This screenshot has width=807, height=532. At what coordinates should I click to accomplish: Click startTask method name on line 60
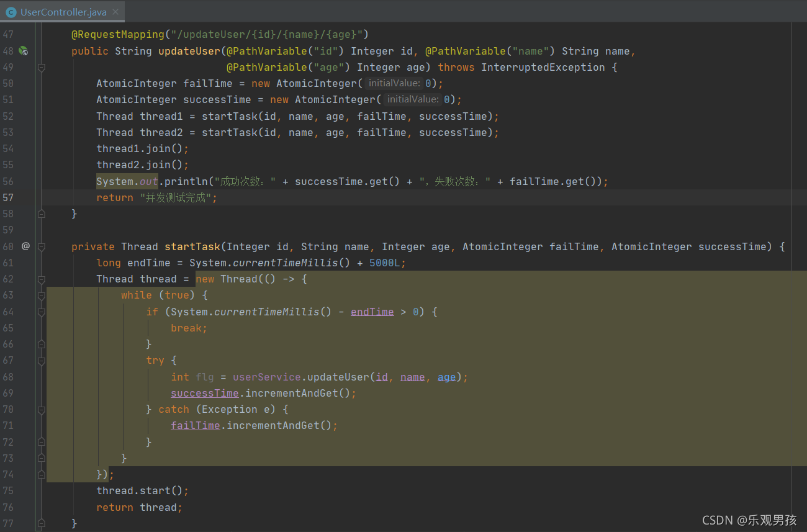[192, 246]
